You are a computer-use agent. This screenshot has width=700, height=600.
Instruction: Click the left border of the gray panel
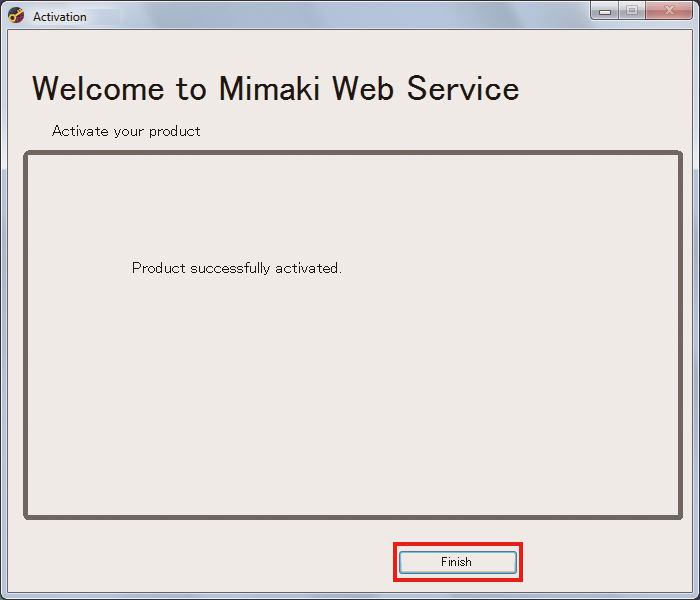[26, 335]
